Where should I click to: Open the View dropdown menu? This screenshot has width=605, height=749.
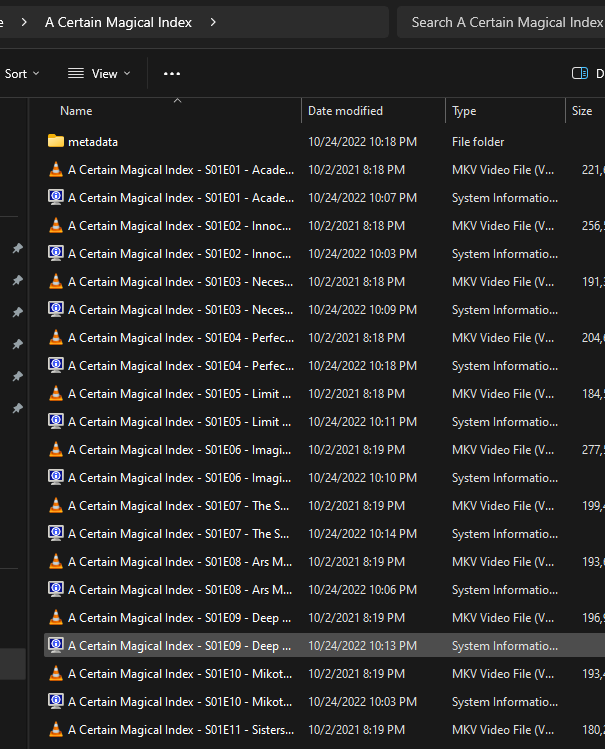pos(99,73)
